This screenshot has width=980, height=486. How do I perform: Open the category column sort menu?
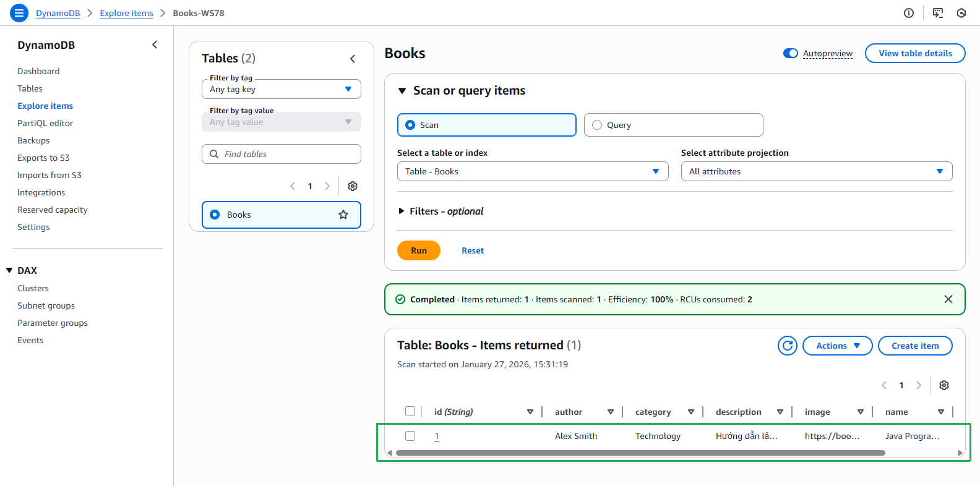(x=691, y=412)
